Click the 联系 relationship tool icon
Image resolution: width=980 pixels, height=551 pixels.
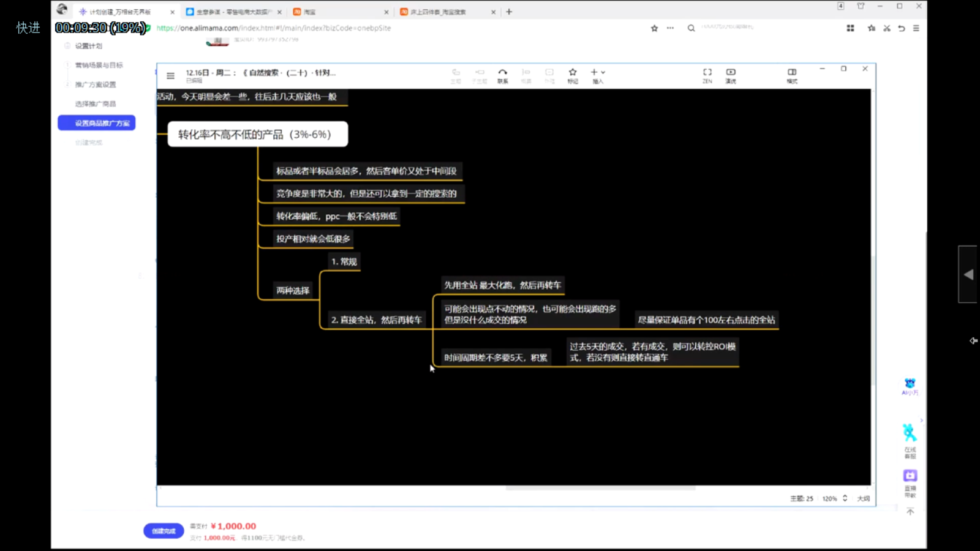tap(502, 75)
